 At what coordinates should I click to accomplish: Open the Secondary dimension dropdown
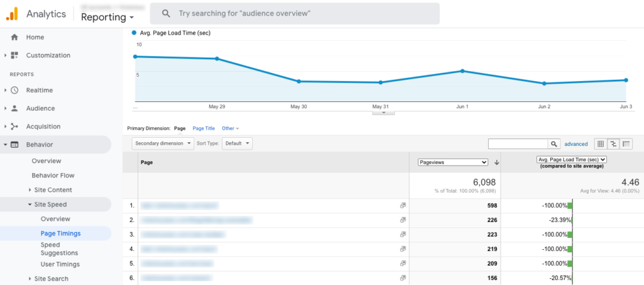click(164, 143)
